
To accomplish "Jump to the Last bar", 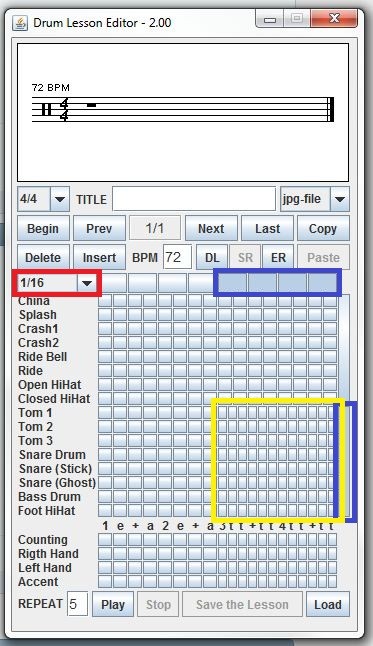I will [x=267, y=228].
